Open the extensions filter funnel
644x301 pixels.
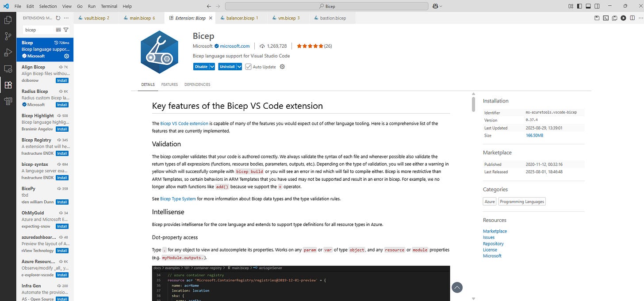(x=66, y=30)
